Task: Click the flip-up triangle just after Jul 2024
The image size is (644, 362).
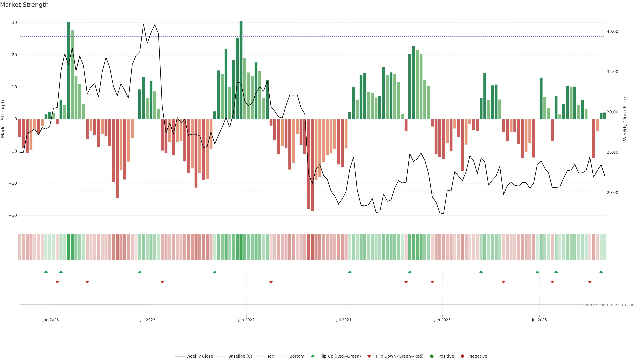Action: [x=350, y=272]
